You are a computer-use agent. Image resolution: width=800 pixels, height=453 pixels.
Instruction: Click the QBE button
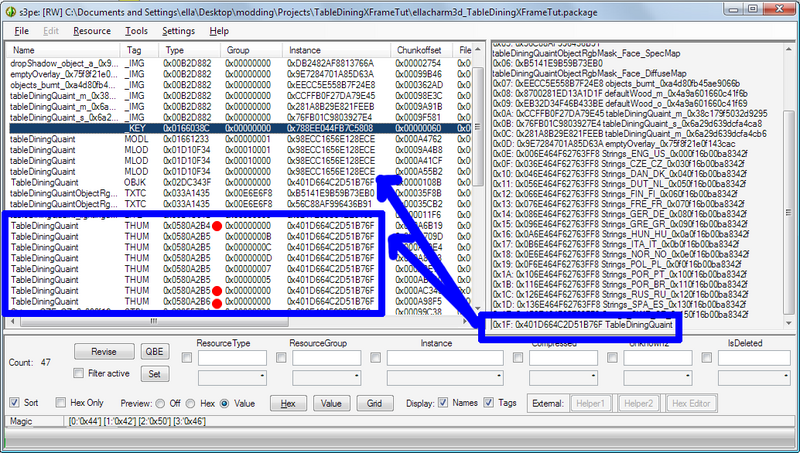155,351
